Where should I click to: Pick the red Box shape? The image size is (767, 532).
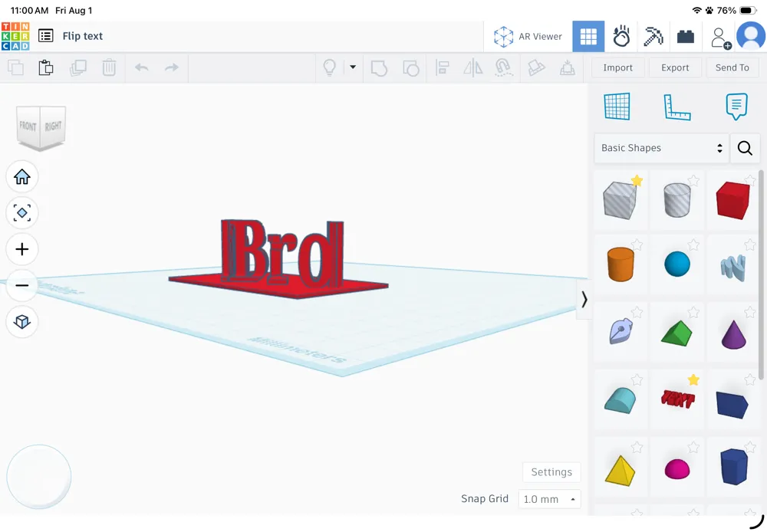(732, 200)
